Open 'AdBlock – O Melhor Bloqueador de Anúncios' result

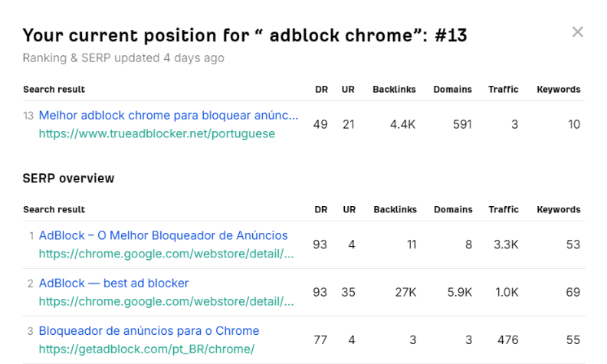click(x=163, y=235)
